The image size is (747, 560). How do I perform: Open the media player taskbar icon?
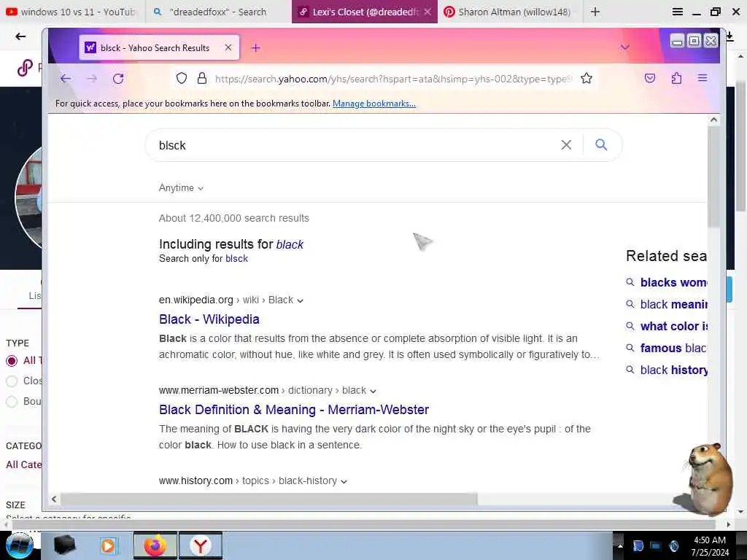(108, 545)
